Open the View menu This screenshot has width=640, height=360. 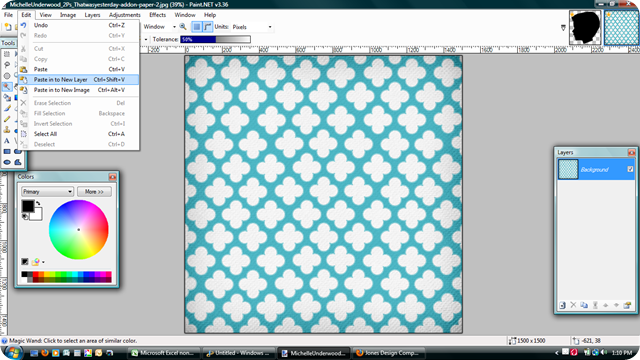tap(45, 15)
